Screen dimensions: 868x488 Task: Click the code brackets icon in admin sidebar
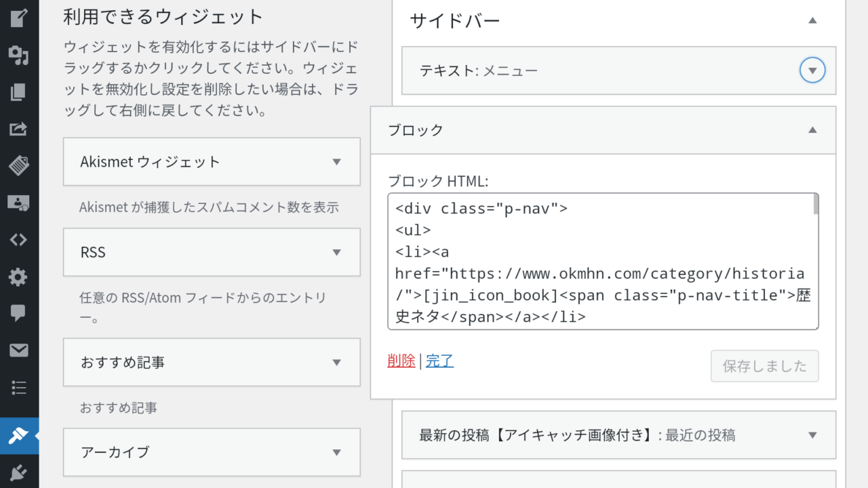point(18,239)
